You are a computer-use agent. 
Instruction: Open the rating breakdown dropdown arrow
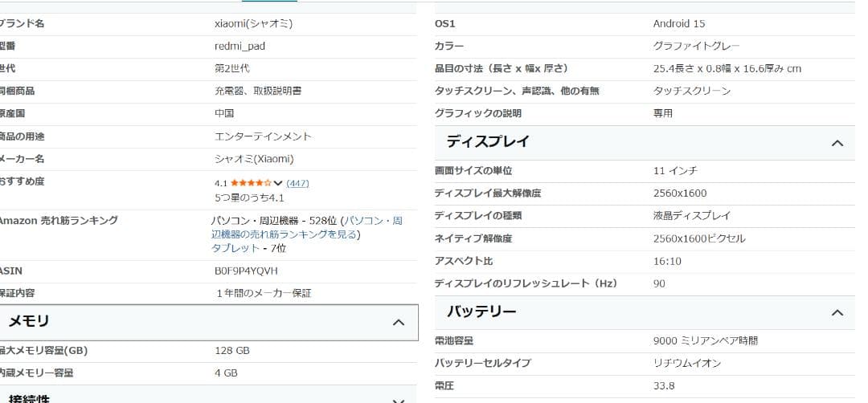[278, 183]
